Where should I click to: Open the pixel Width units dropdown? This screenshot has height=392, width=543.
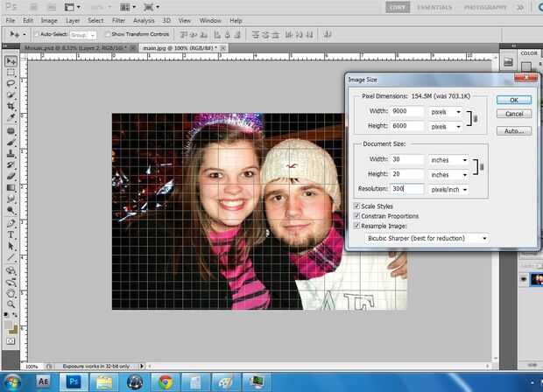(448, 112)
